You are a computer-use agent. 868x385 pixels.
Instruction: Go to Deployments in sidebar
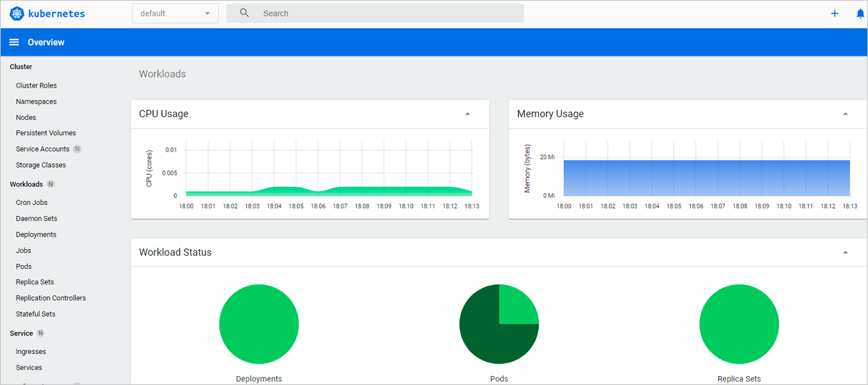coord(36,235)
